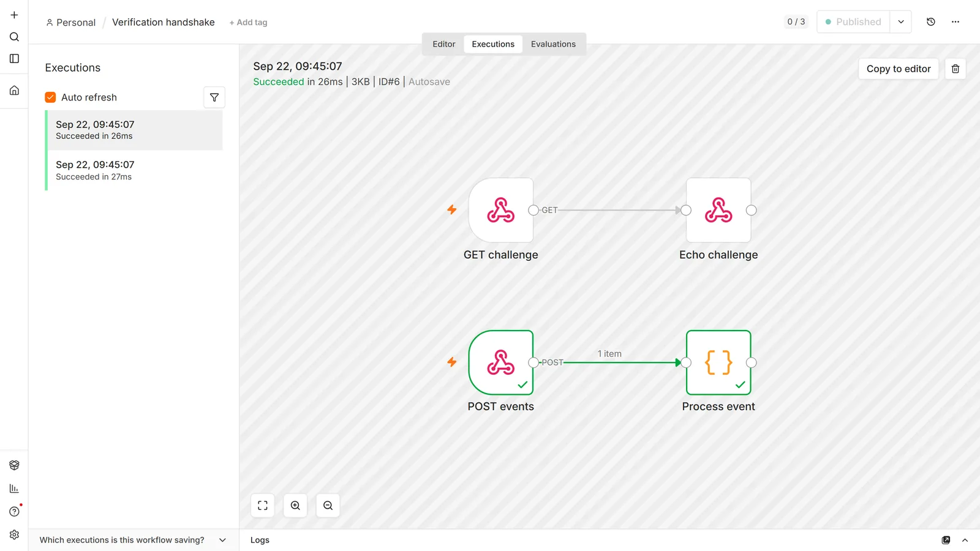The height and width of the screenshot is (551, 980).
Task: Select the POST events webhook node
Action: (501, 362)
